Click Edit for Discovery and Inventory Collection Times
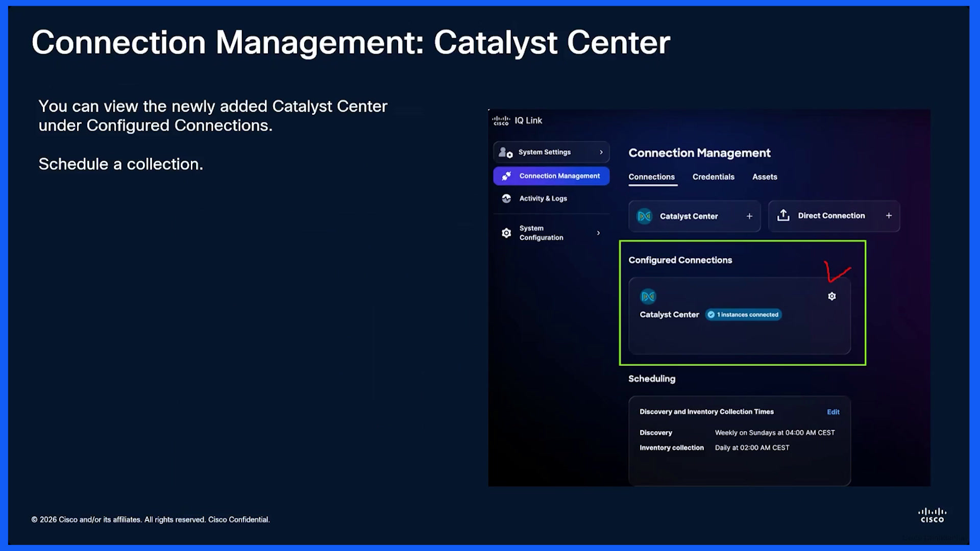 [x=833, y=412]
